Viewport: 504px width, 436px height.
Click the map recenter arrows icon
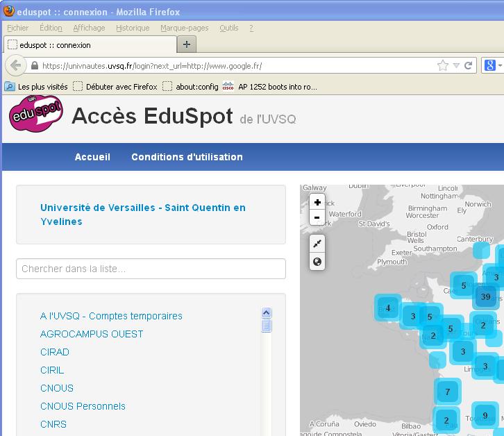coord(317,244)
